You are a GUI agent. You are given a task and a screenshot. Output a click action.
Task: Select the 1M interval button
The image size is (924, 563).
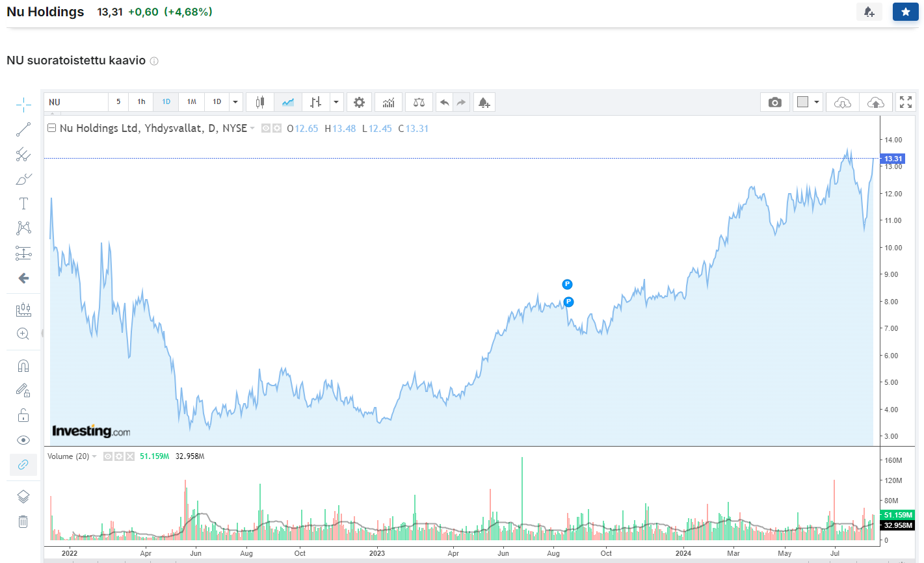192,102
